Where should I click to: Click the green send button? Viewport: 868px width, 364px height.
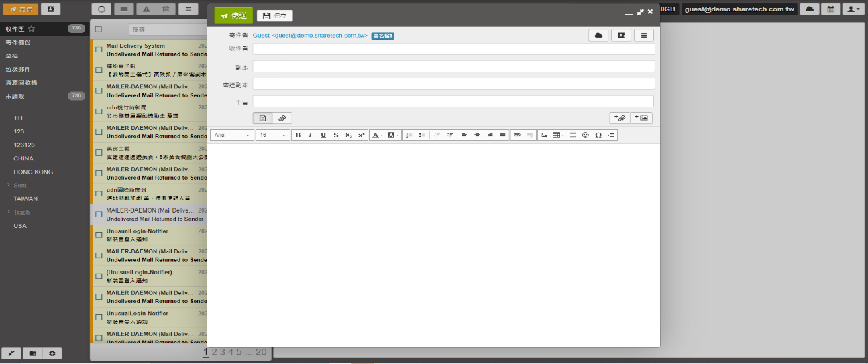[x=233, y=15]
